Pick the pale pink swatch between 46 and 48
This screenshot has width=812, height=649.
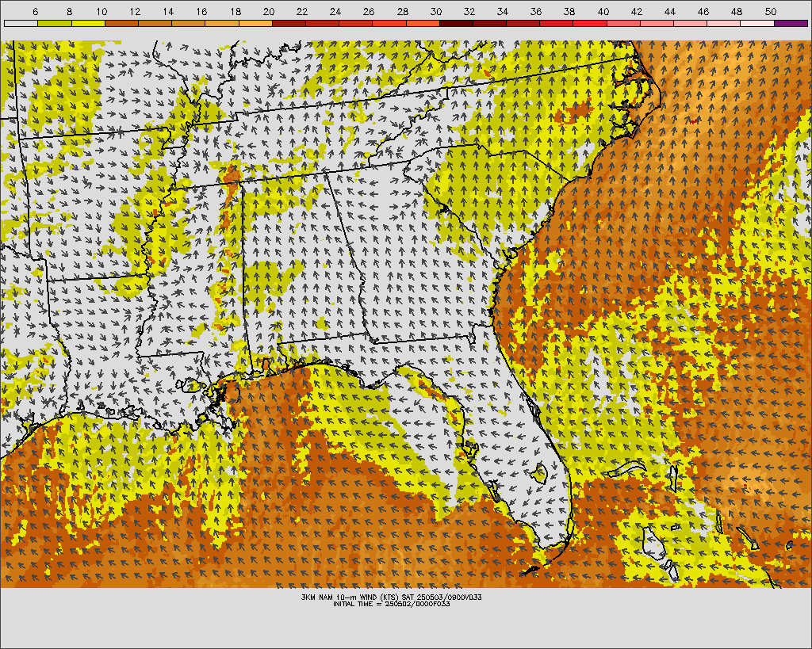coord(724,23)
